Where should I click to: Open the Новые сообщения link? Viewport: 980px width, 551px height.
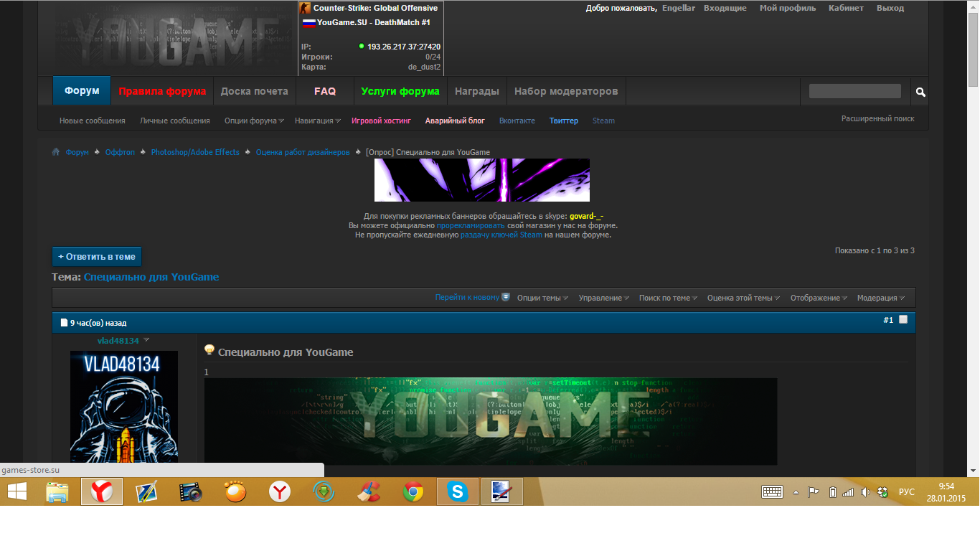point(93,121)
